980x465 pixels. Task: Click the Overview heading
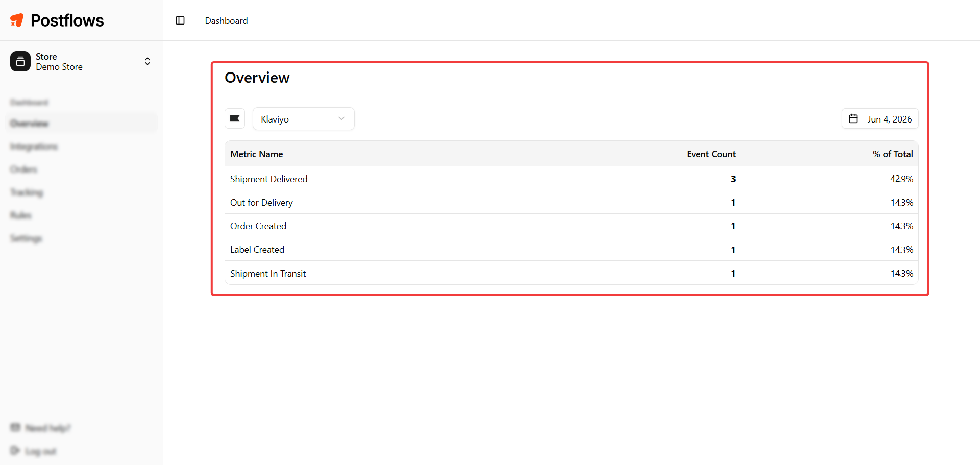(x=257, y=78)
